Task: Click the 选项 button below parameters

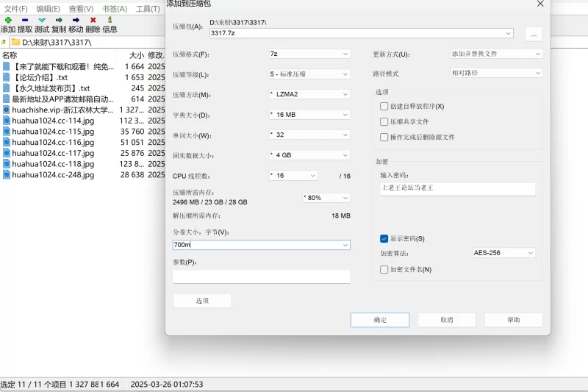Action: point(202,301)
